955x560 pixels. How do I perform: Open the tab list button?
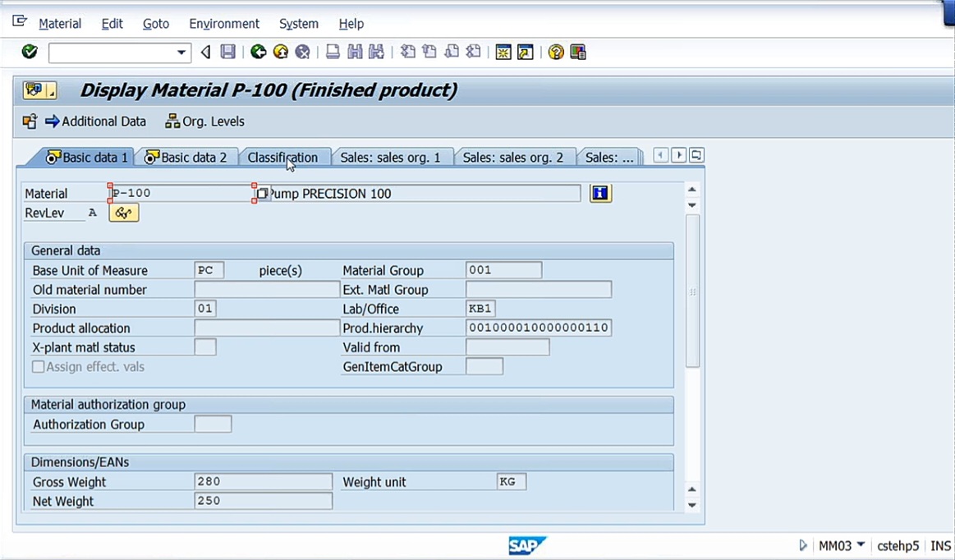click(x=696, y=155)
